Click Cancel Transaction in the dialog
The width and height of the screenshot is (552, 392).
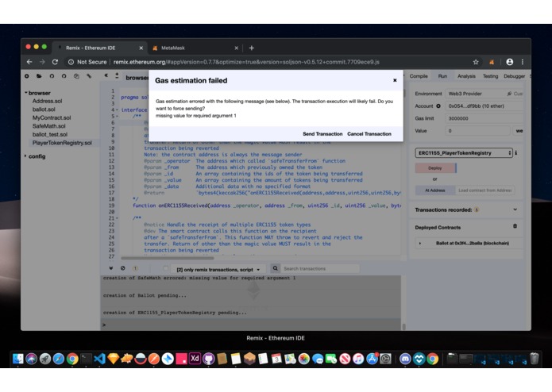[369, 134]
